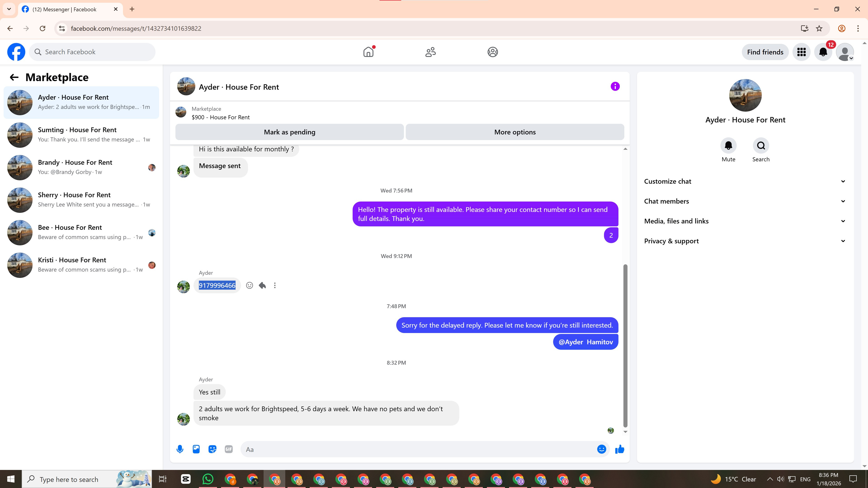Click the chat vertical scrollbar
The image size is (868, 488).
point(625,345)
